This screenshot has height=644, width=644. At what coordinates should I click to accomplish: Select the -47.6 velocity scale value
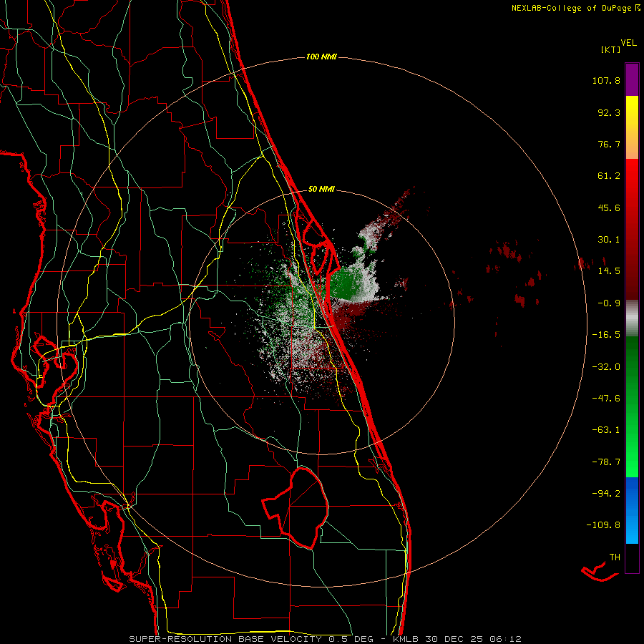point(606,399)
